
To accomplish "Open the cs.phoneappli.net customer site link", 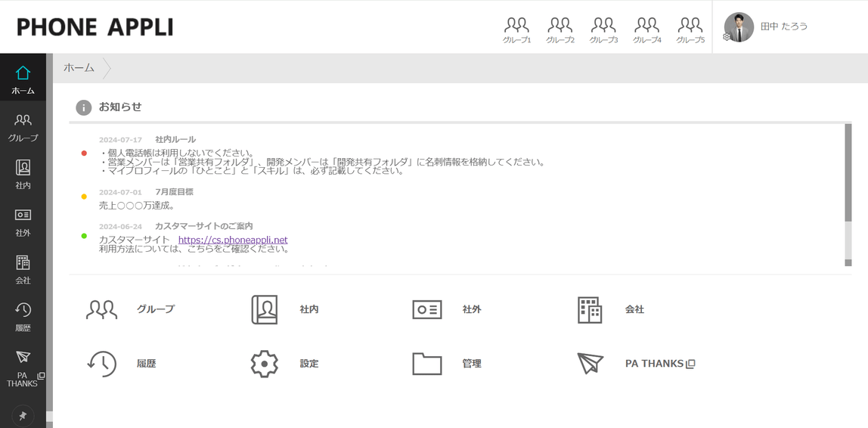I will tap(233, 240).
